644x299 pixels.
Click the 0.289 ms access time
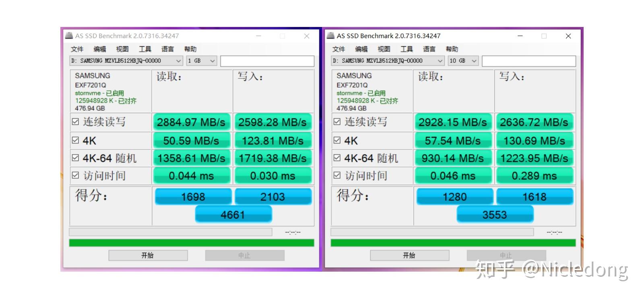coord(535,175)
